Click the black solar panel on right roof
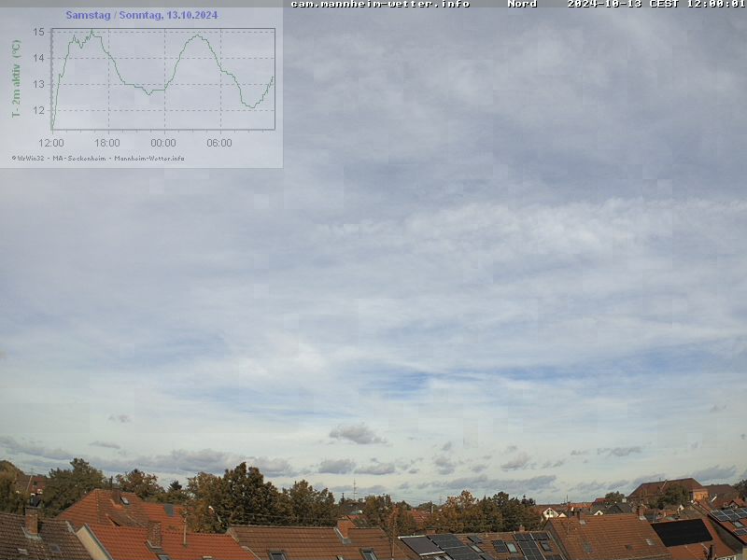 click(681, 532)
